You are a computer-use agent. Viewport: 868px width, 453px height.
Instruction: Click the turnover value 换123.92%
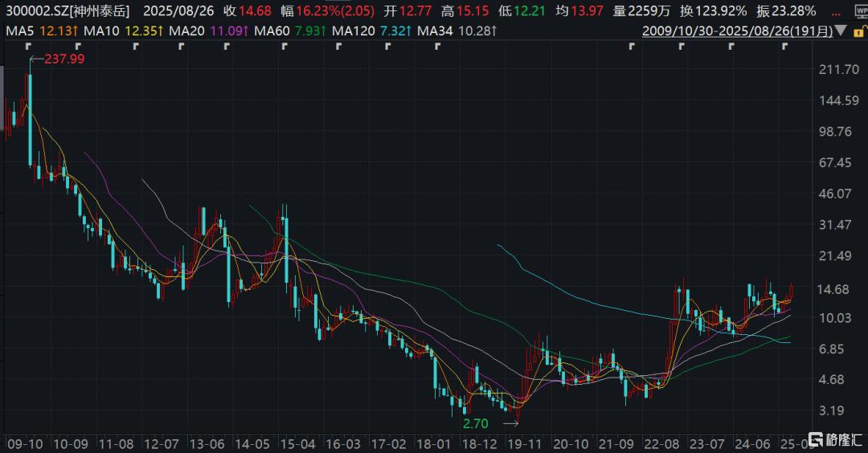coord(714,11)
